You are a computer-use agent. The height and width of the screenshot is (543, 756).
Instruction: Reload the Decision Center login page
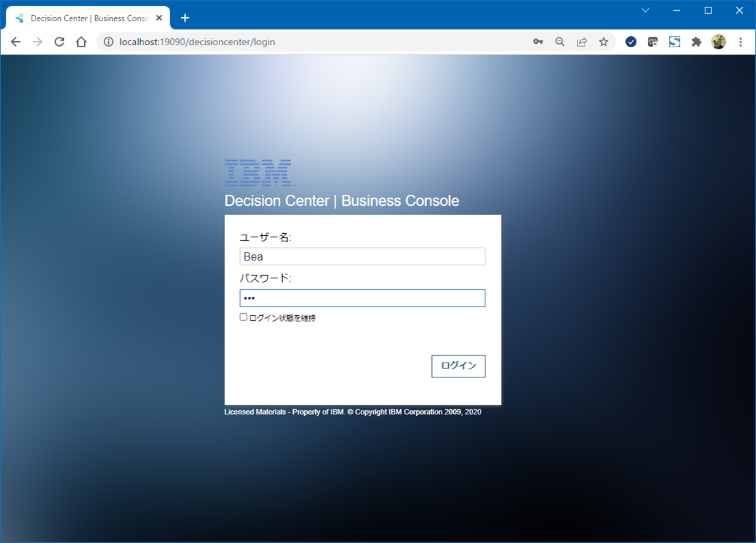click(x=59, y=42)
